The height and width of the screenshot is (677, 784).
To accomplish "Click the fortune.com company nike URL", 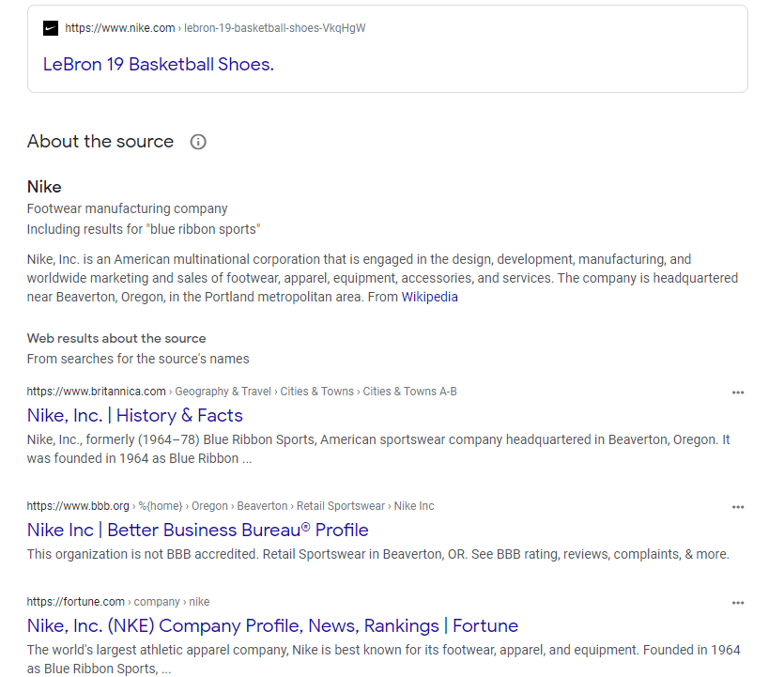I will click(118, 602).
